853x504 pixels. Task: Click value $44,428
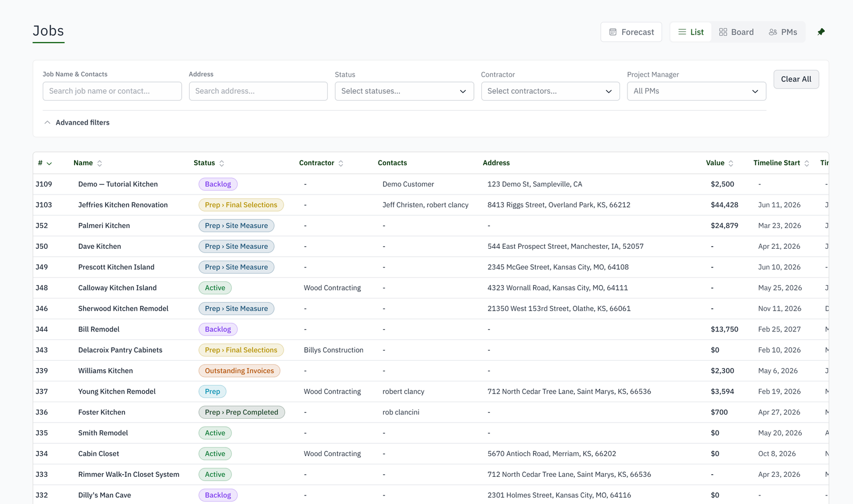pyautogui.click(x=725, y=205)
